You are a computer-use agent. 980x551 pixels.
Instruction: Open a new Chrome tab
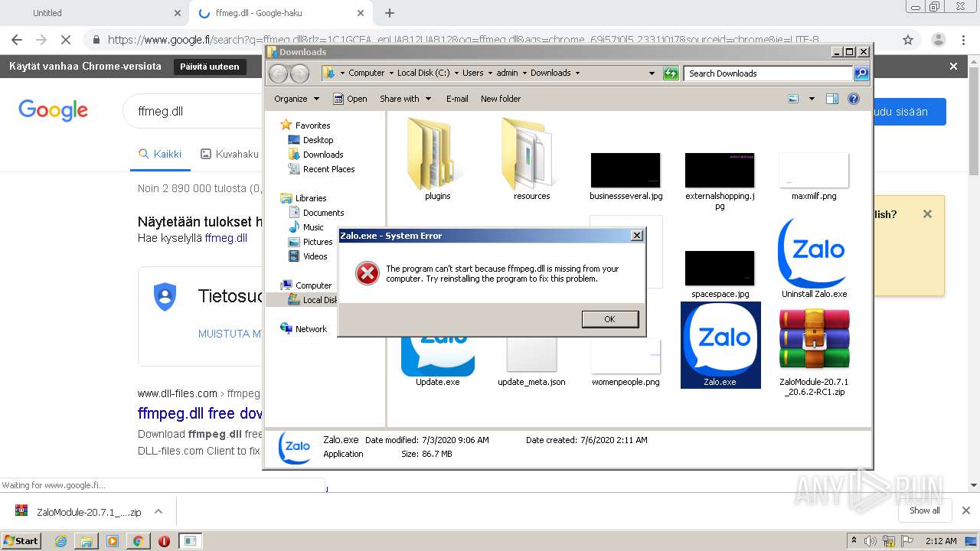[390, 13]
